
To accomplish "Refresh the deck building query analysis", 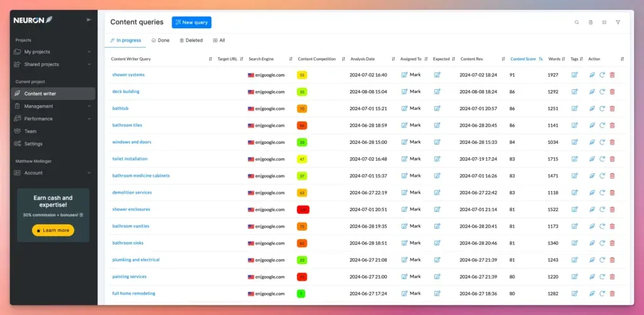I will (602, 92).
